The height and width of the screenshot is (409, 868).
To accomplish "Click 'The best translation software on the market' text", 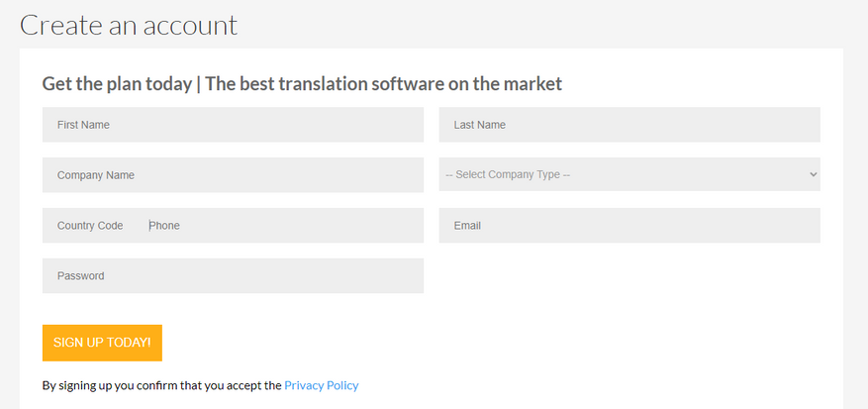I will pyautogui.click(x=384, y=84).
